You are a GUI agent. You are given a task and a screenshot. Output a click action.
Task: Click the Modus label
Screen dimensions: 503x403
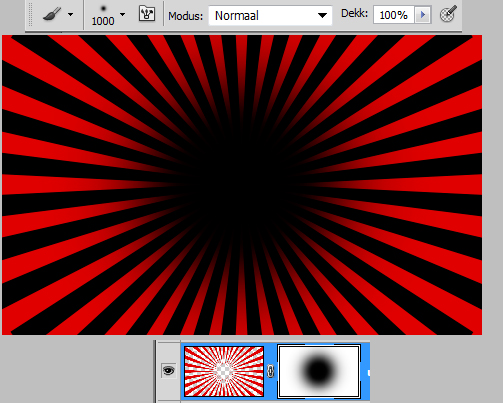pyautogui.click(x=185, y=16)
